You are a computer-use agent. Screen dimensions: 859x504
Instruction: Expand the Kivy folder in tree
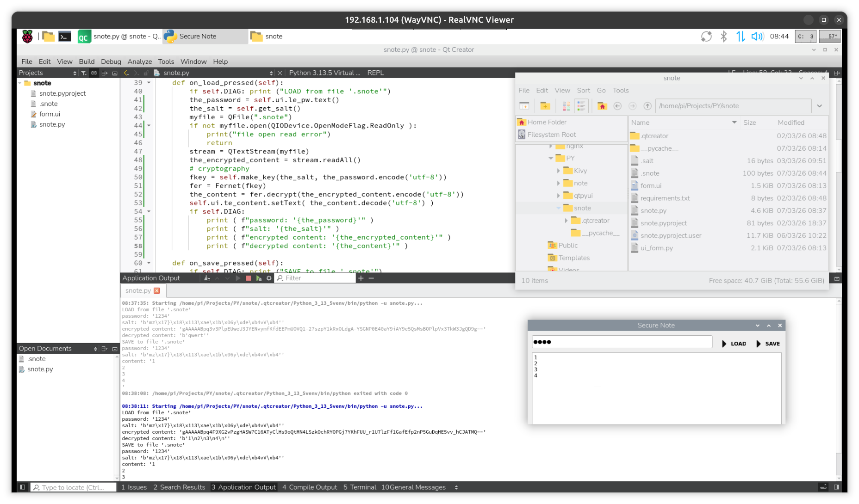[559, 171]
